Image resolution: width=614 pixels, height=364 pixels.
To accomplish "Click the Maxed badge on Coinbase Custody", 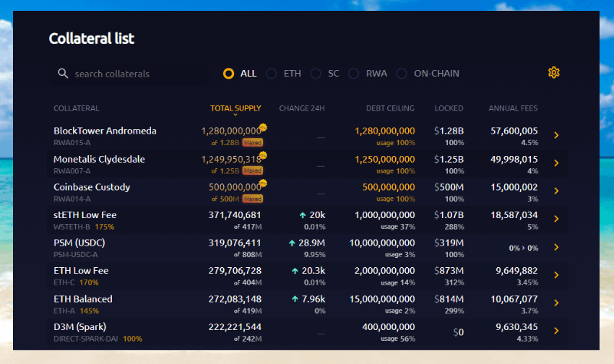I will [252, 199].
